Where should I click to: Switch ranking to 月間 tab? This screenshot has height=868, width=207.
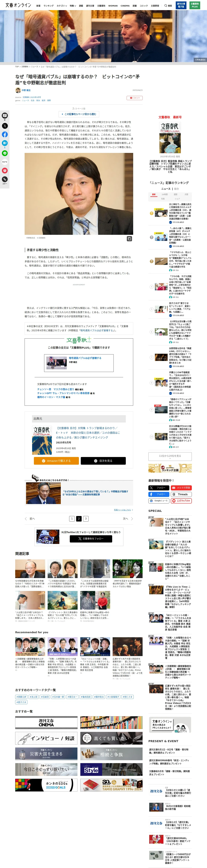pyautogui.click(x=186, y=194)
